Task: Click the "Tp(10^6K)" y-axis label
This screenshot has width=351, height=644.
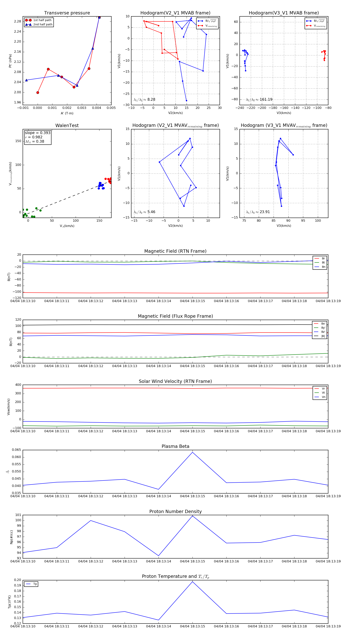Action: 10,602
